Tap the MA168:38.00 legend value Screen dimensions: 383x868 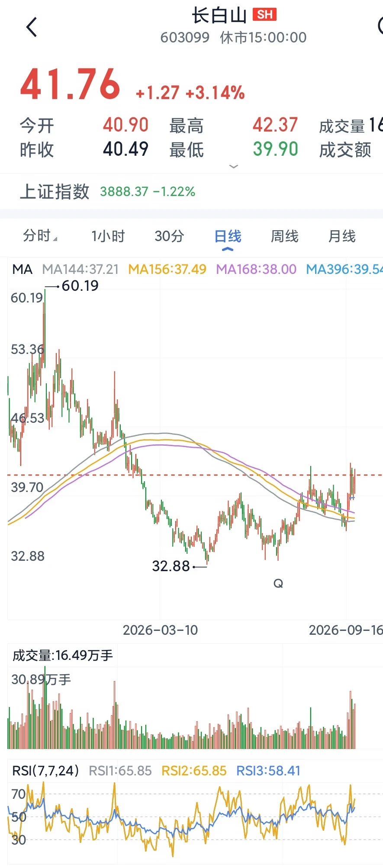point(256,270)
